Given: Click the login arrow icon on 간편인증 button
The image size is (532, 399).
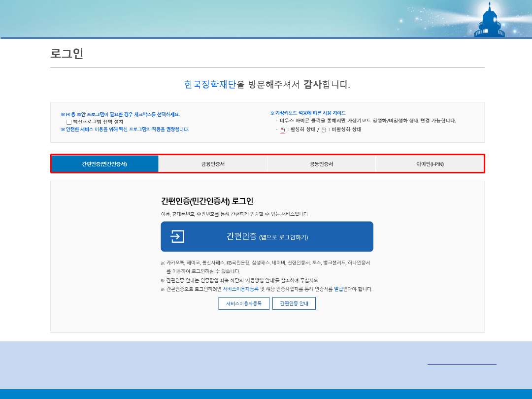Looking at the screenshot, I should coord(177,236).
